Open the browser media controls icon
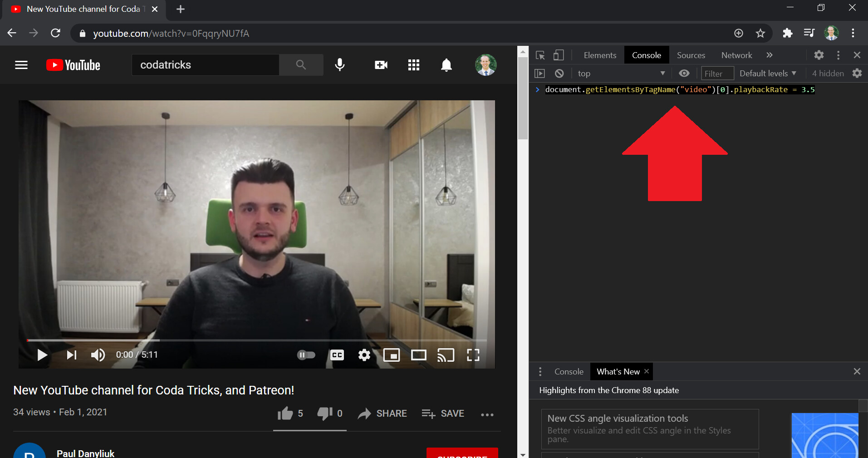868x458 pixels. tap(809, 33)
